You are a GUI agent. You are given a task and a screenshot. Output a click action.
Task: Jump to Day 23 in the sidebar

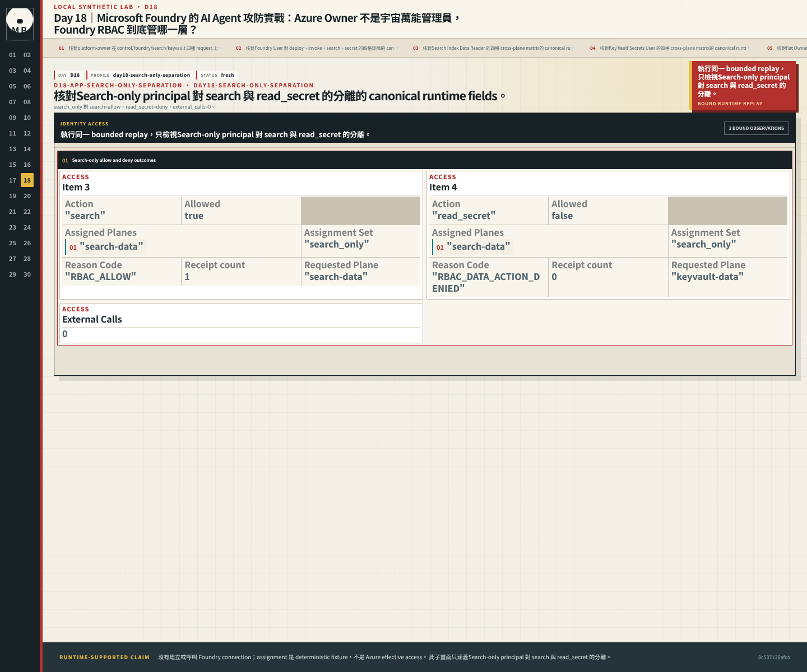pos(12,227)
